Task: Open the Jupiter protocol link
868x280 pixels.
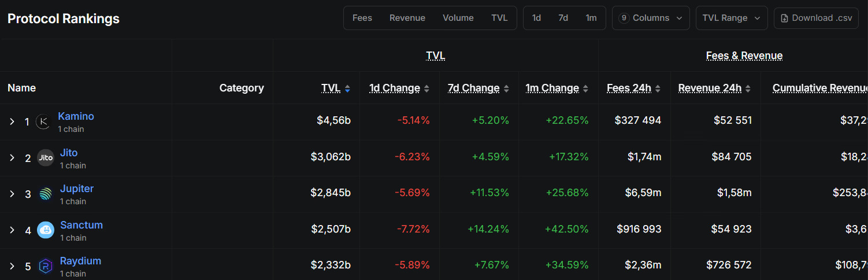Action: pos(77,189)
